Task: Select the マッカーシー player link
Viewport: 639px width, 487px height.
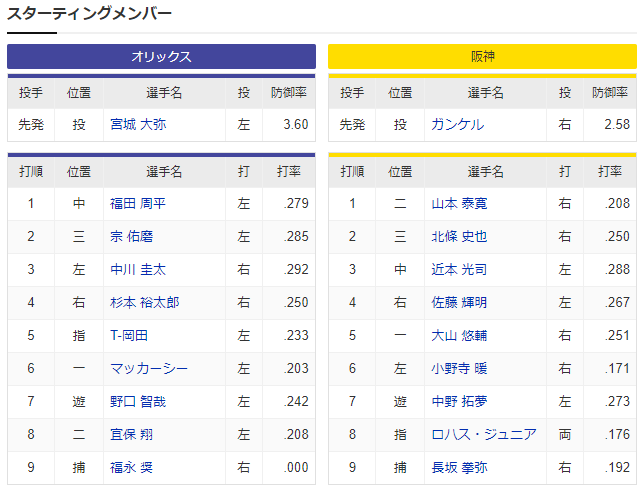Action: pyautogui.click(x=149, y=368)
